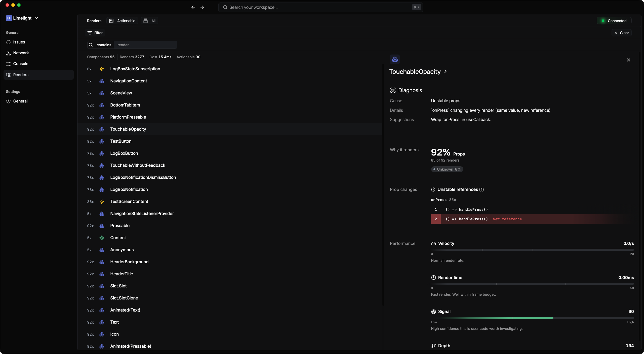This screenshot has width=644, height=354.
Task: Clear the active filters
Action: tap(621, 33)
